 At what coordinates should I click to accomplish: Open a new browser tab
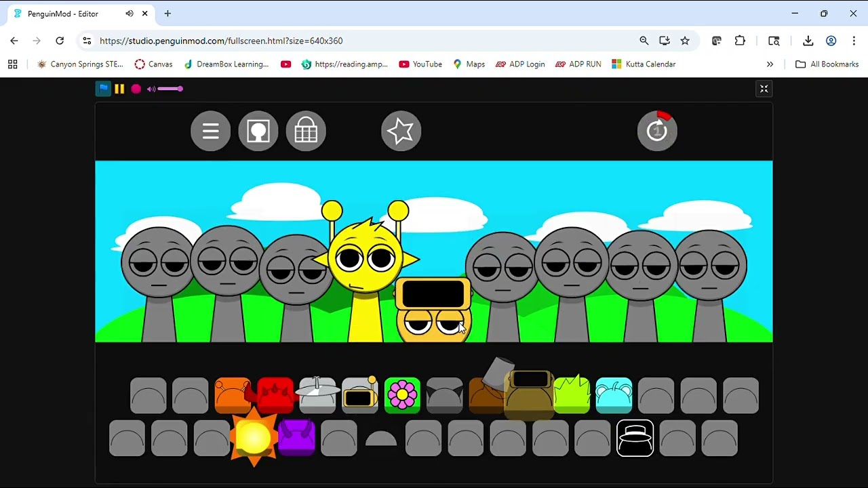[167, 14]
